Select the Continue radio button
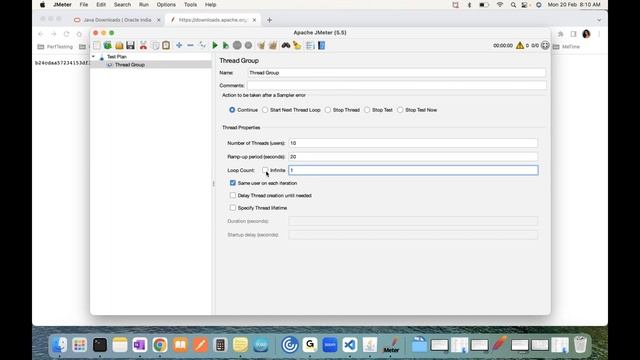 point(232,110)
